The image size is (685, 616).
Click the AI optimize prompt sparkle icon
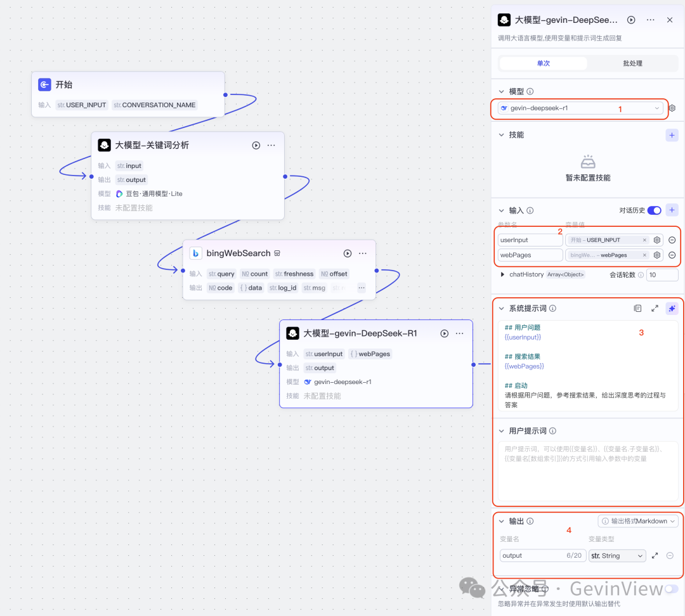coord(672,309)
